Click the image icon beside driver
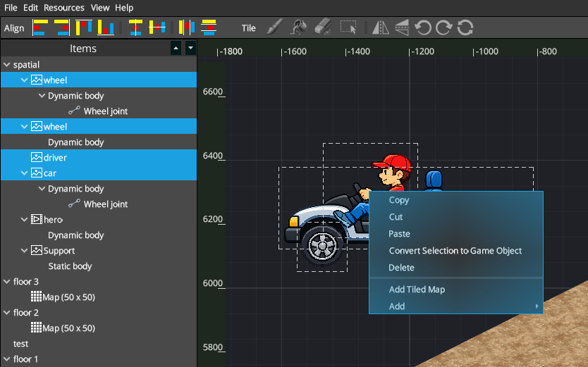Screen dimensions: 588x367 (x=37, y=157)
